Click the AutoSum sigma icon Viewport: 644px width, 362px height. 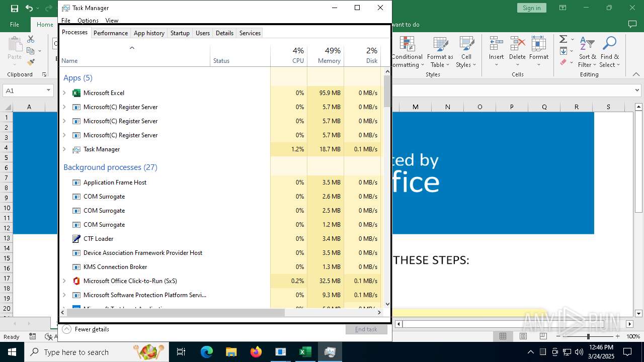[563, 39]
